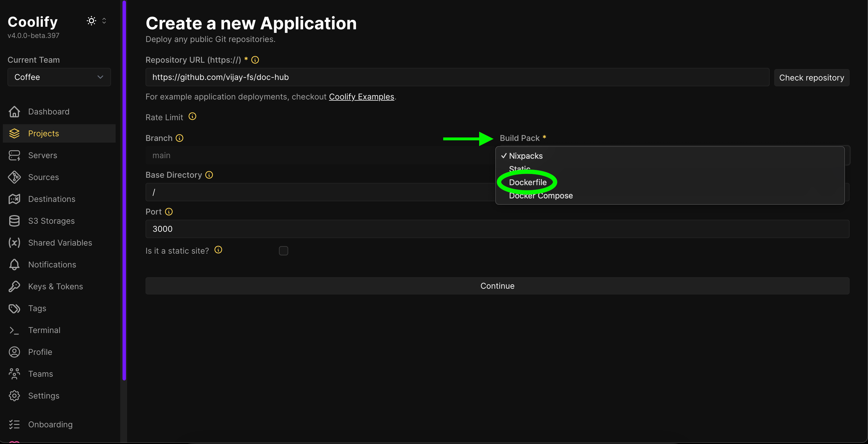
Task: Click the Port info icon
Action: pos(169,212)
